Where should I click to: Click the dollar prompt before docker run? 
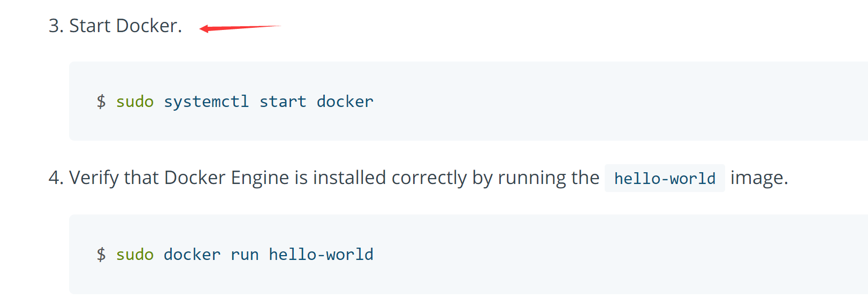101,254
